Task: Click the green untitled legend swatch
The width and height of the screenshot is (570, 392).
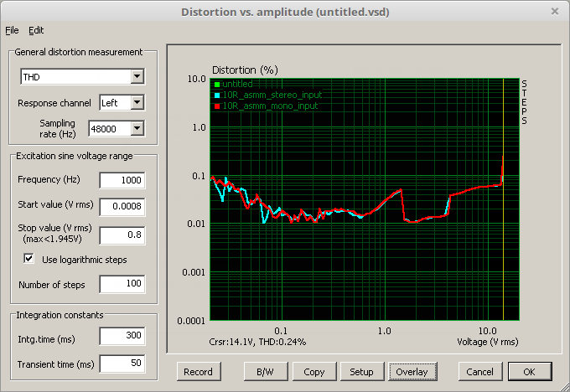Action: point(216,84)
